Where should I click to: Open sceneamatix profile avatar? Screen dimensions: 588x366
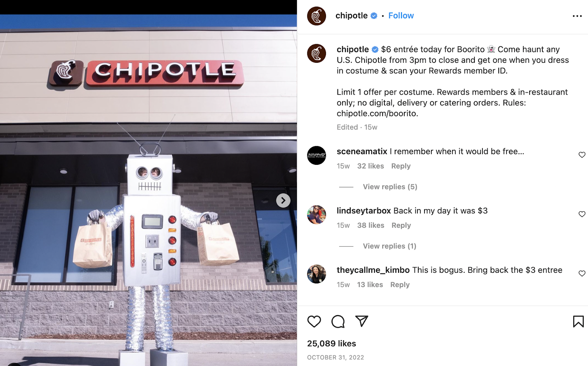tap(316, 155)
